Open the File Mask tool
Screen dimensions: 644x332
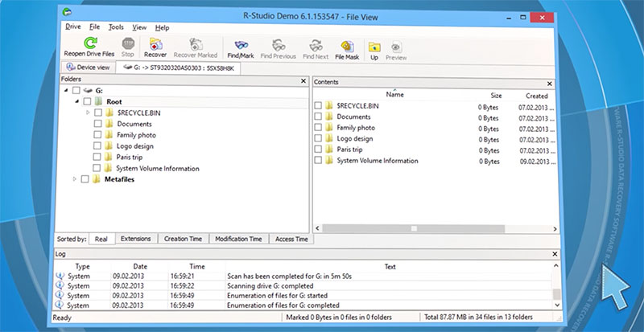[x=346, y=46]
